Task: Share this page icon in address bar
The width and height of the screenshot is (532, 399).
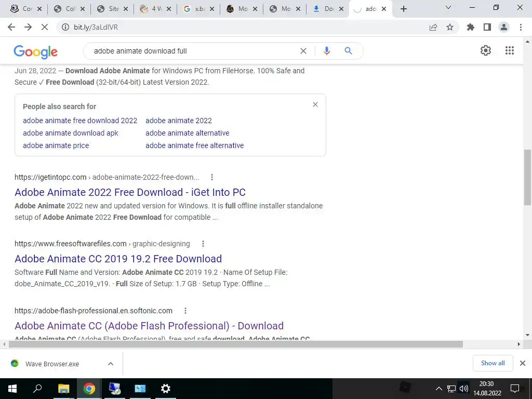Action: 433,27
